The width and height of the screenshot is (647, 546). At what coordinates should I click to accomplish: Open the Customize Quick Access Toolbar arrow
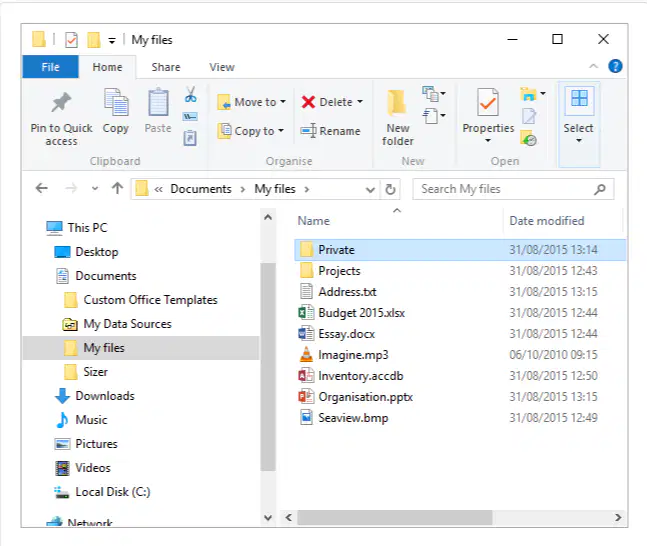[112, 40]
